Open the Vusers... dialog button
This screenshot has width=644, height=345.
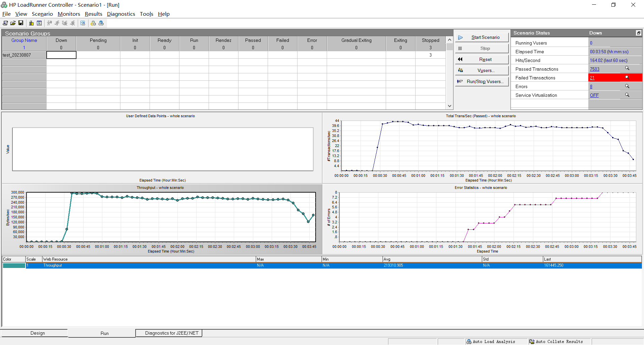482,70
